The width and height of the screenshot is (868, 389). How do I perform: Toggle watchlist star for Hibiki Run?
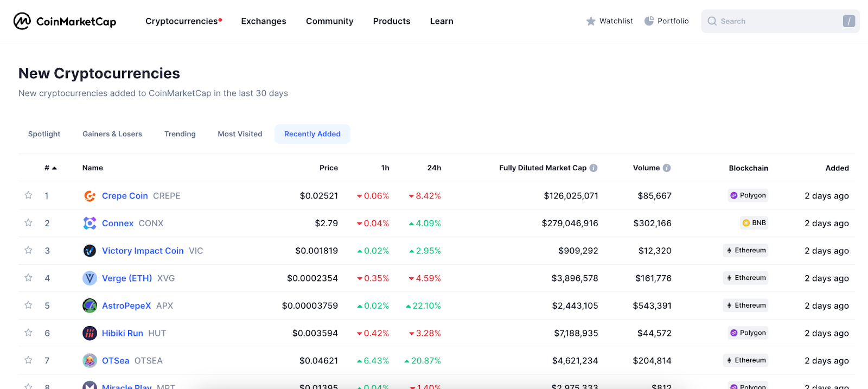click(28, 333)
